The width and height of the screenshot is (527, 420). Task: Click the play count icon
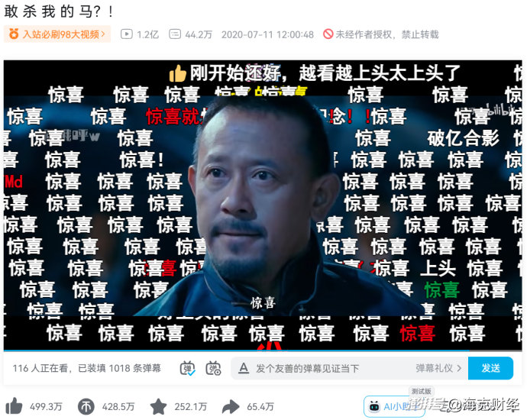tap(126, 34)
